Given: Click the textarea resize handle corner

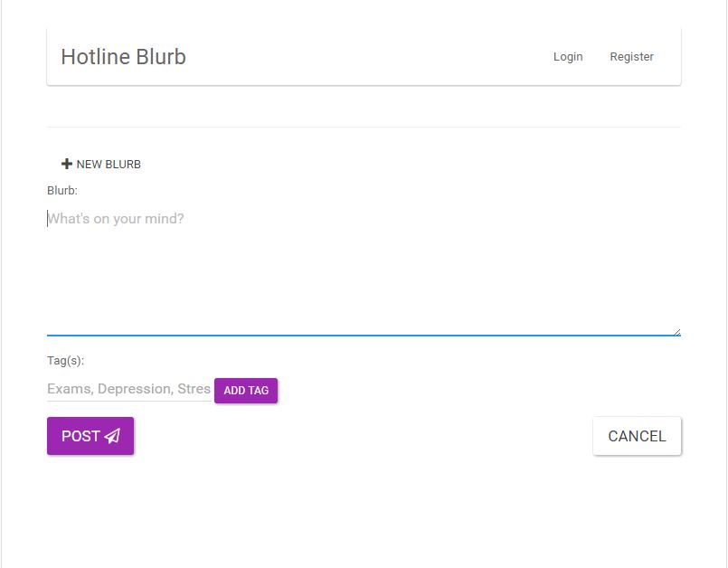Looking at the screenshot, I should tap(677, 332).
